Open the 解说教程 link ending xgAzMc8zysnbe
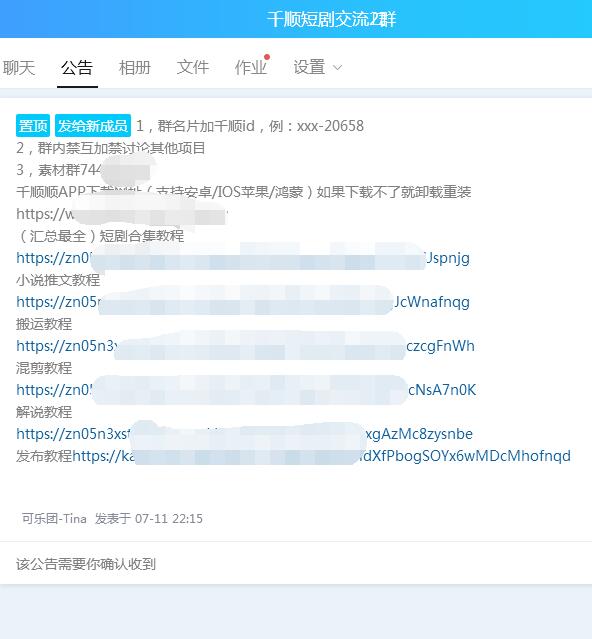 pos(244,434)
